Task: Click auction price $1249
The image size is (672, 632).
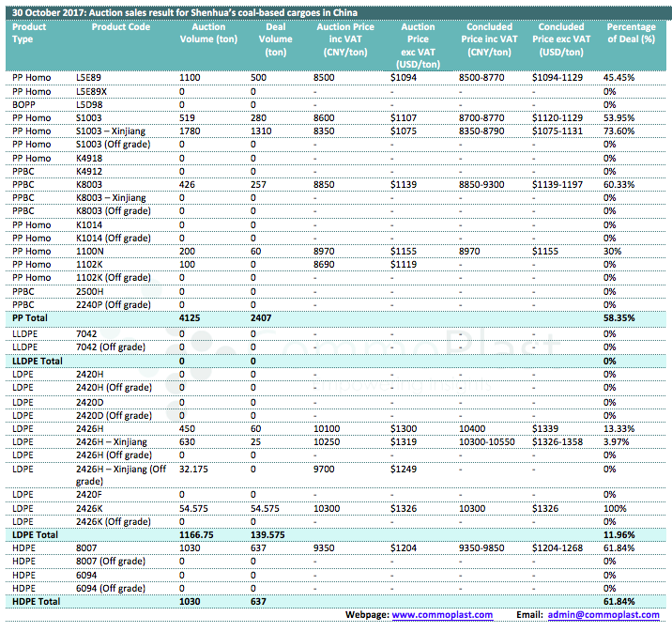Action: click(x=404, y=469)
